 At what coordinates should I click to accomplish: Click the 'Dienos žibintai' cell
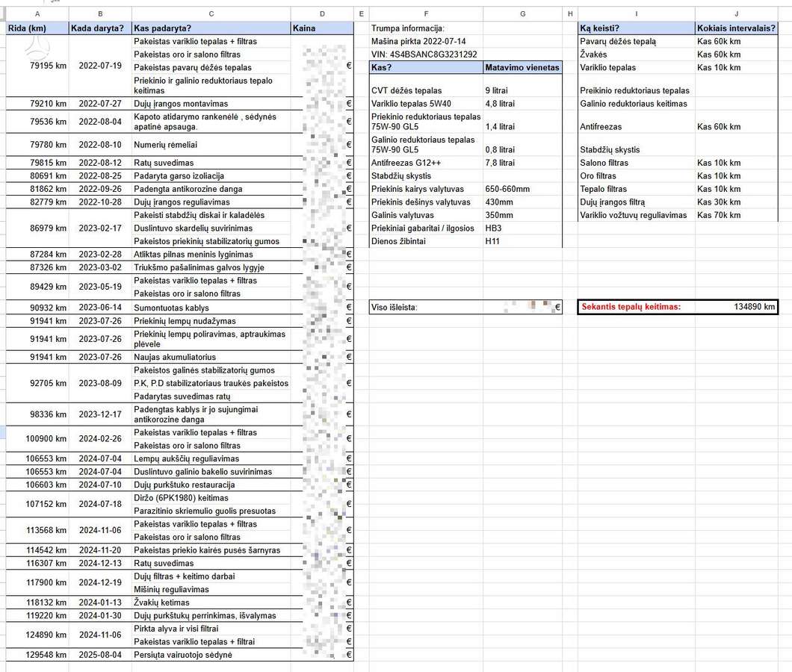coord(426,241)
